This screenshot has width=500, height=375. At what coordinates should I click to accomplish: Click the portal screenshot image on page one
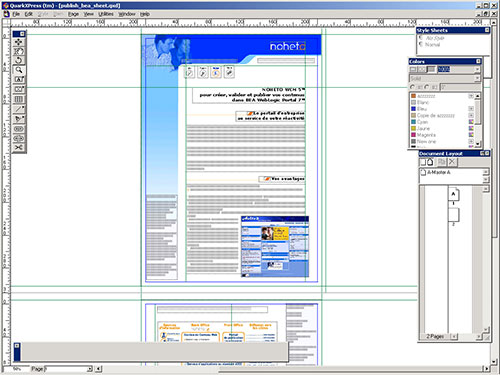[x=275, y=247]
